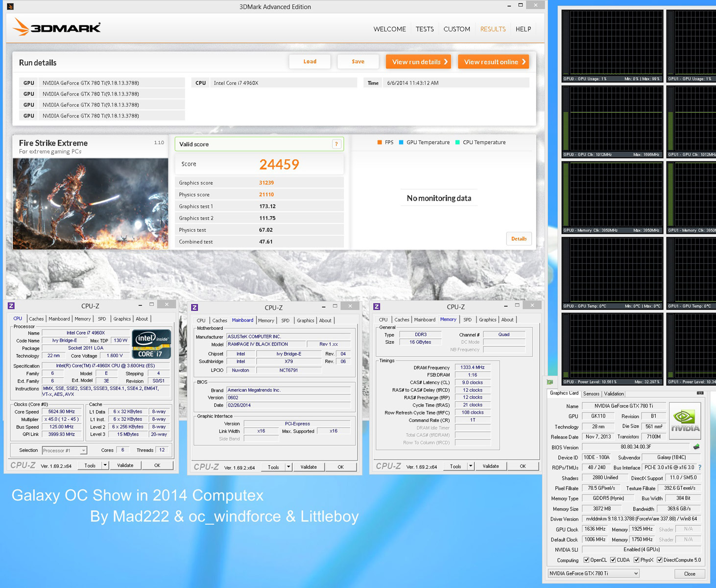The width and height of the screenshot is (716, 588).
Task: Click the orange FPS legend swatch
Action: (380, 143)
